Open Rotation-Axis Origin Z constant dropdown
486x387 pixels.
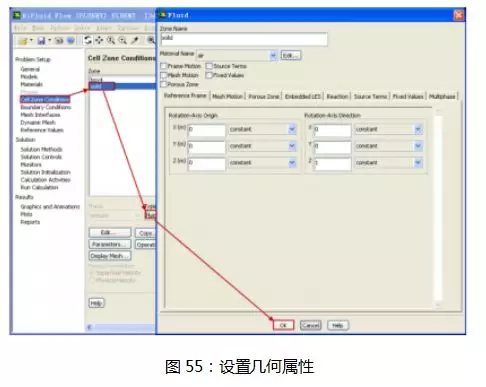click(292, 162)
